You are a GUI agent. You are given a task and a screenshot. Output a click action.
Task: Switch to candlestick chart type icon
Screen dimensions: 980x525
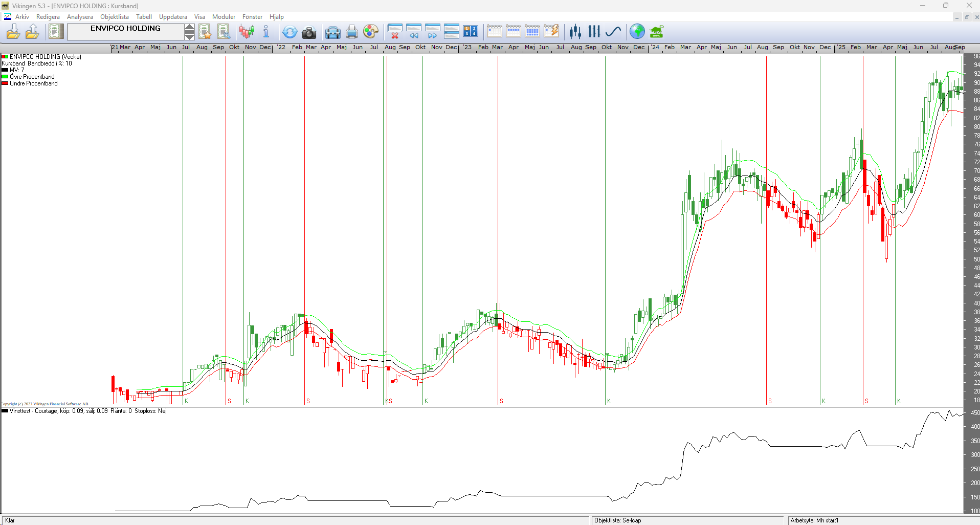tap(575, 32)
